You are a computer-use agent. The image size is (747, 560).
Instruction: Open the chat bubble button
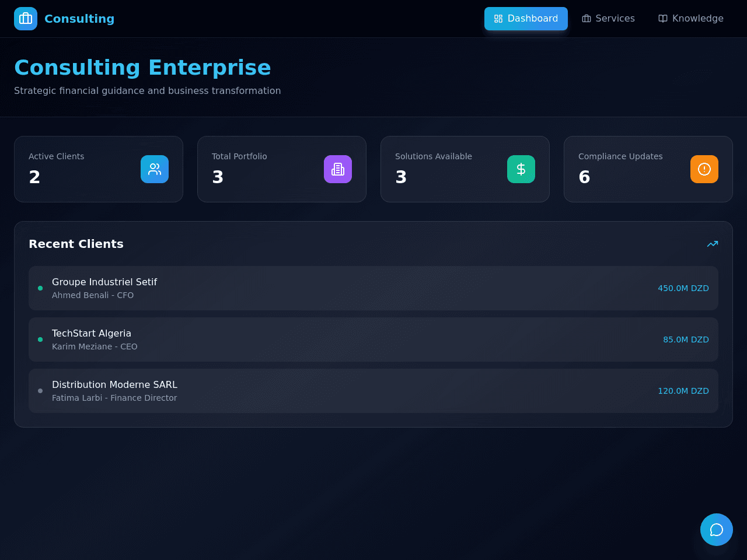click(717, 530)
